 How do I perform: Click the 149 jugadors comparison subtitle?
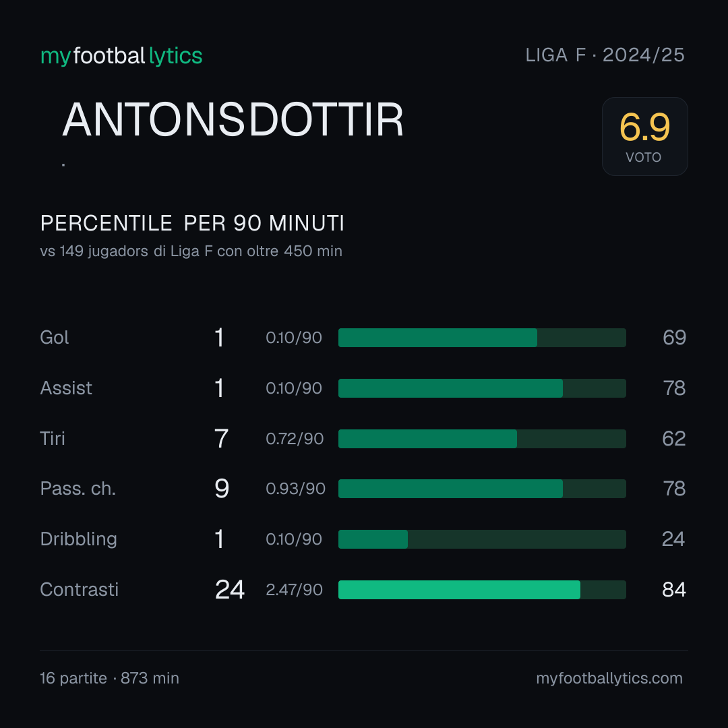pyautogui.click(x=191, y=251)
